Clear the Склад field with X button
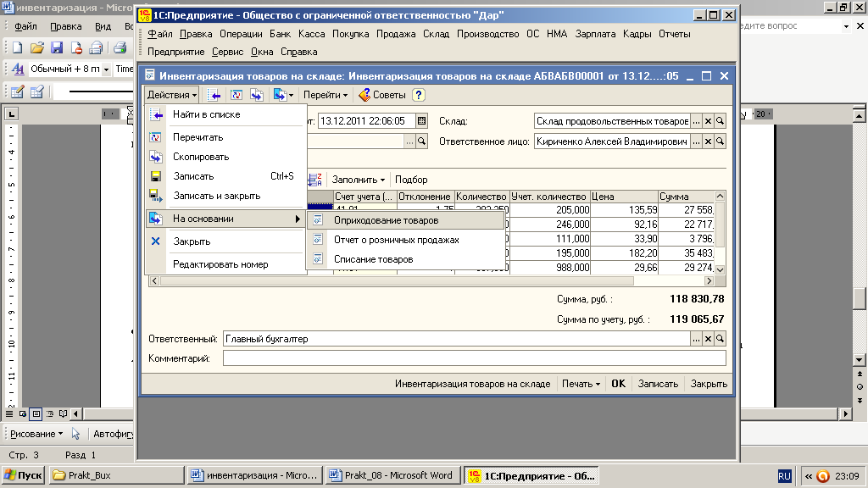This screenshot has height=488, width=868. (x=708, y=121)
